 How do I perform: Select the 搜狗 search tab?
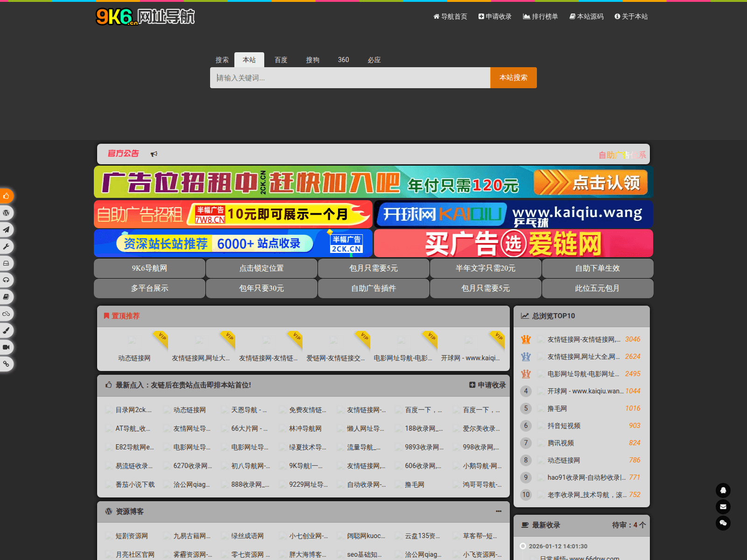tap(312, 60)
